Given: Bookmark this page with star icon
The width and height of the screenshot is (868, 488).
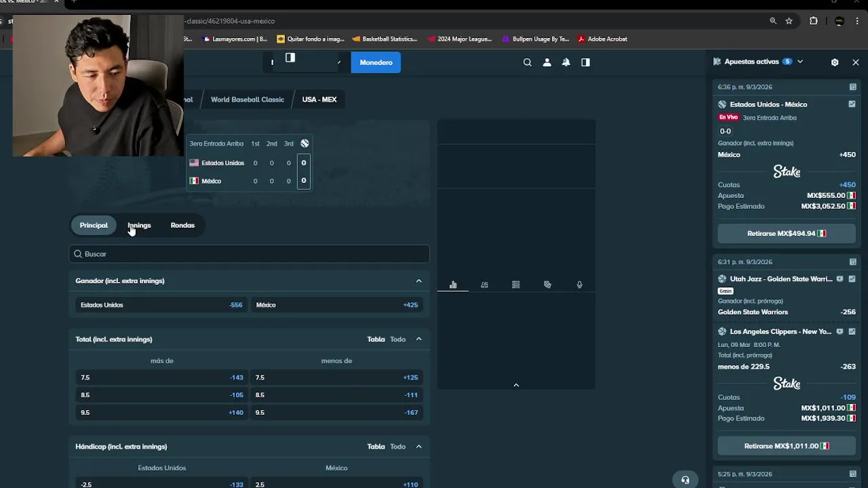Looking at the screenshot, I should click(x=789, y=21).
